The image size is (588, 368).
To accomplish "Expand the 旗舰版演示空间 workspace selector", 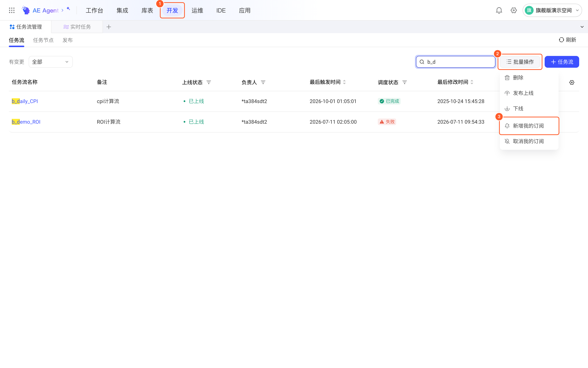I will pyautogui.click(x=552, y=10).
